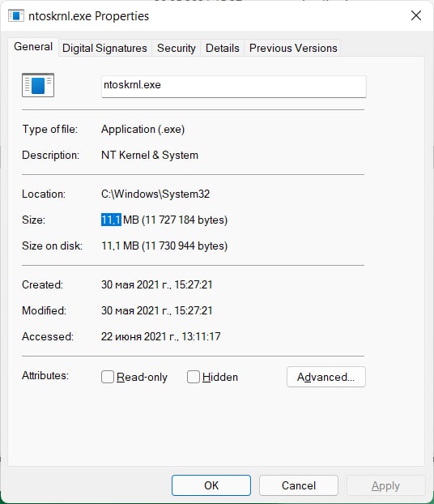Click the NT Kernel & System description
The image size is (434, 504).
[150, 156]
